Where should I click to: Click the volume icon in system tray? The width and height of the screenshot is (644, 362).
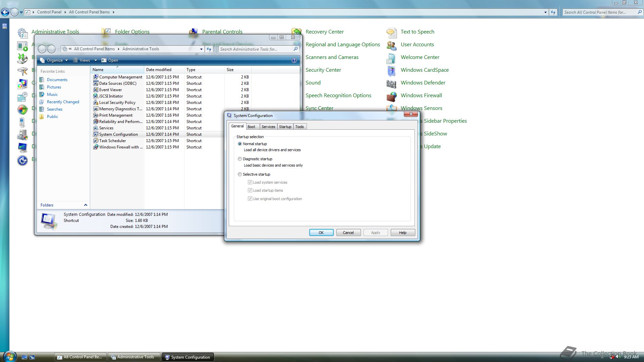click(618, 357)
